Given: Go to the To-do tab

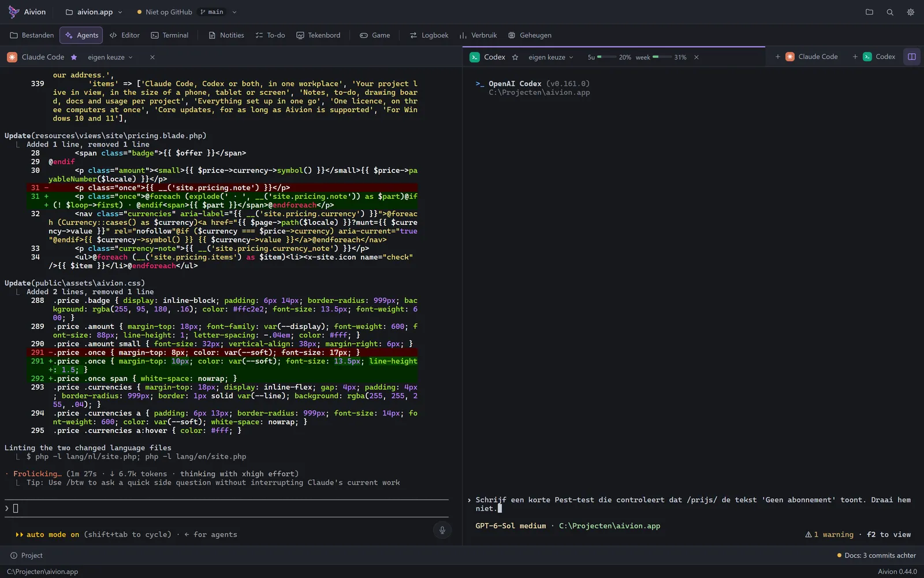Looking at the screenshot, I should click(270, 35).
